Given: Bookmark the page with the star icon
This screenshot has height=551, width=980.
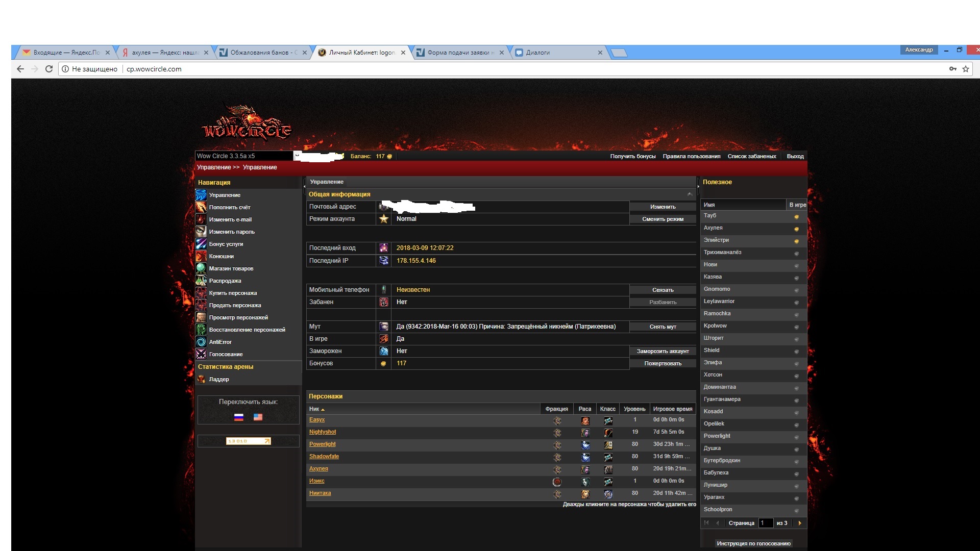Looking at the screenshot, I should click(x=966, y=69).
